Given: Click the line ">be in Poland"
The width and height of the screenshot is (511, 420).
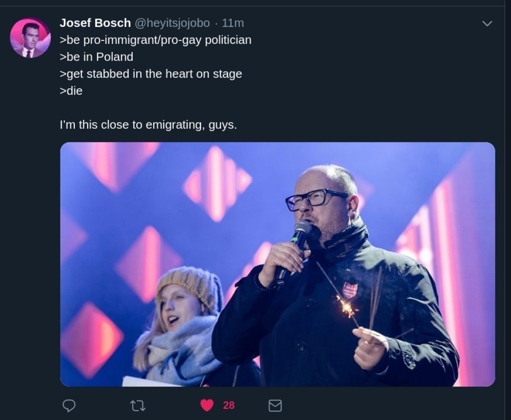Looking at the screenshot, I should [96, 57].
